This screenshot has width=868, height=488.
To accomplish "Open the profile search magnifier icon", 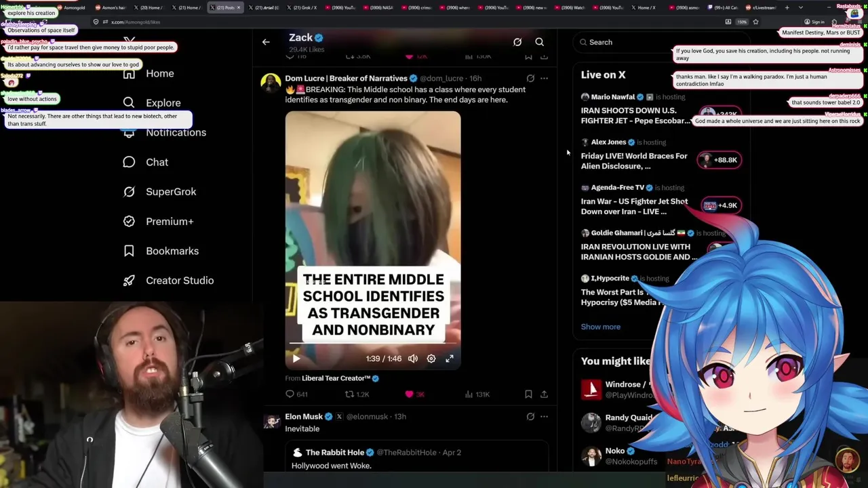I will coord(540,42).
